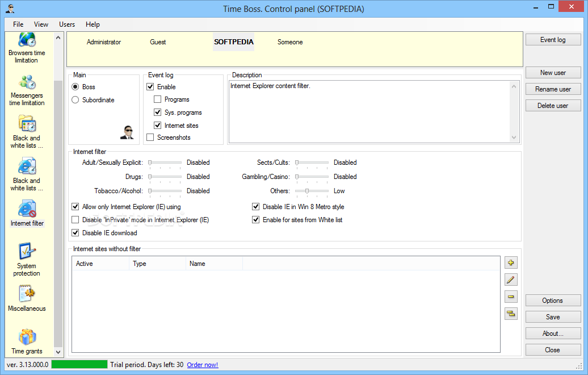Open the Users menu
Screen dimensions: 588x375
click(67, 24)
